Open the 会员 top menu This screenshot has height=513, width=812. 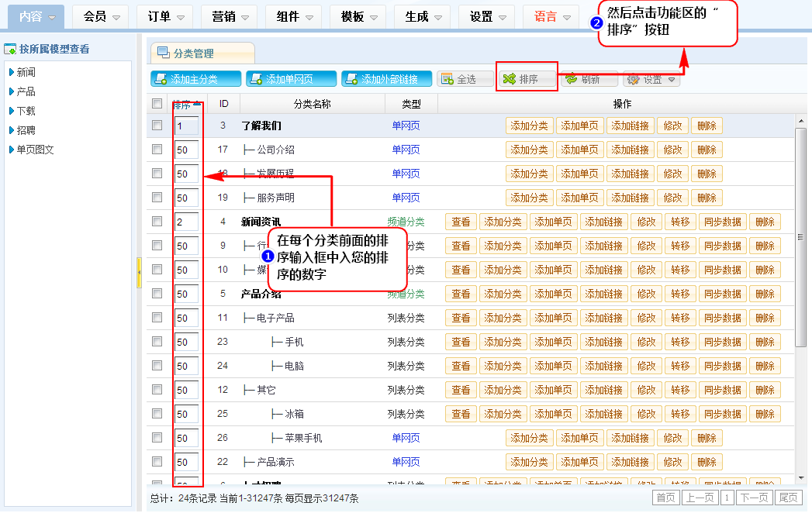tap(102, 16)
